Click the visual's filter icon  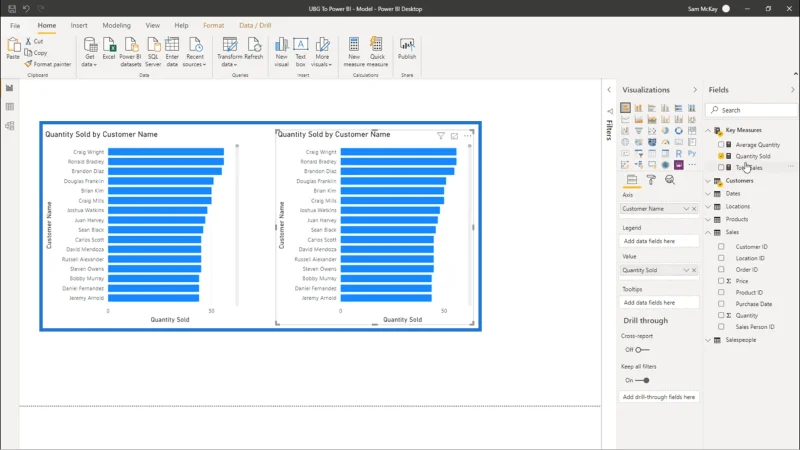click(441, 136)
